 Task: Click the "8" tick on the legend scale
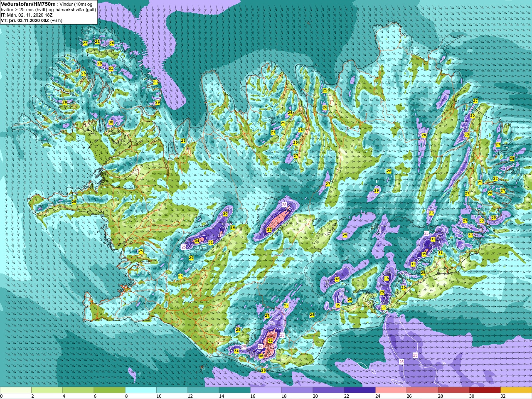[x=126, y=396]
